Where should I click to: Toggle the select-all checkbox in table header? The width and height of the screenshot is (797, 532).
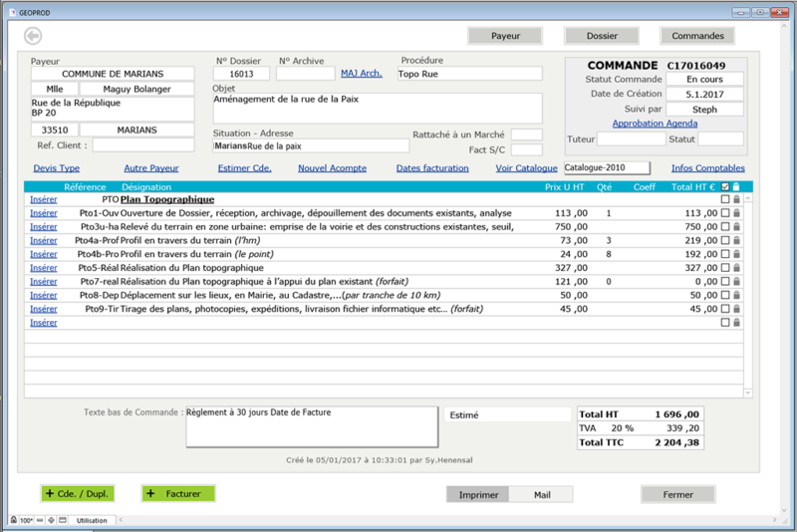(724, 186)
